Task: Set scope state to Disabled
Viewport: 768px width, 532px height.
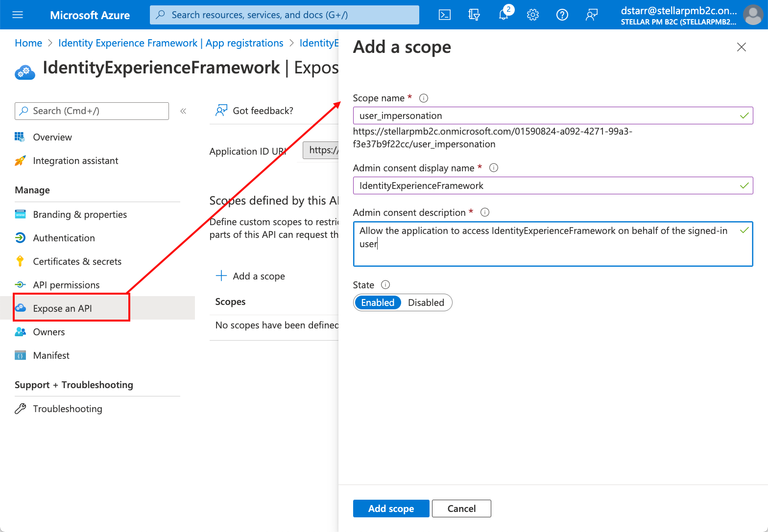Action: tap(426, 302)
